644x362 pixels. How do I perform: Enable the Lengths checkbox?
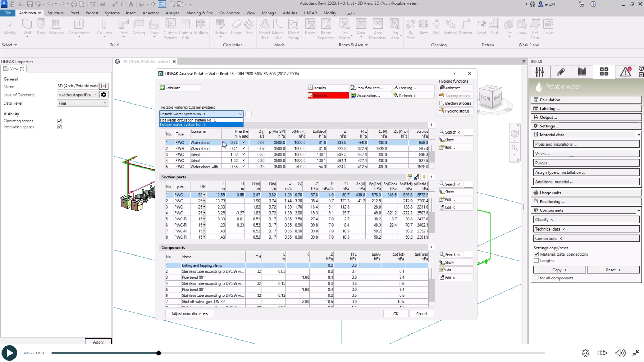tap(536, 261)
